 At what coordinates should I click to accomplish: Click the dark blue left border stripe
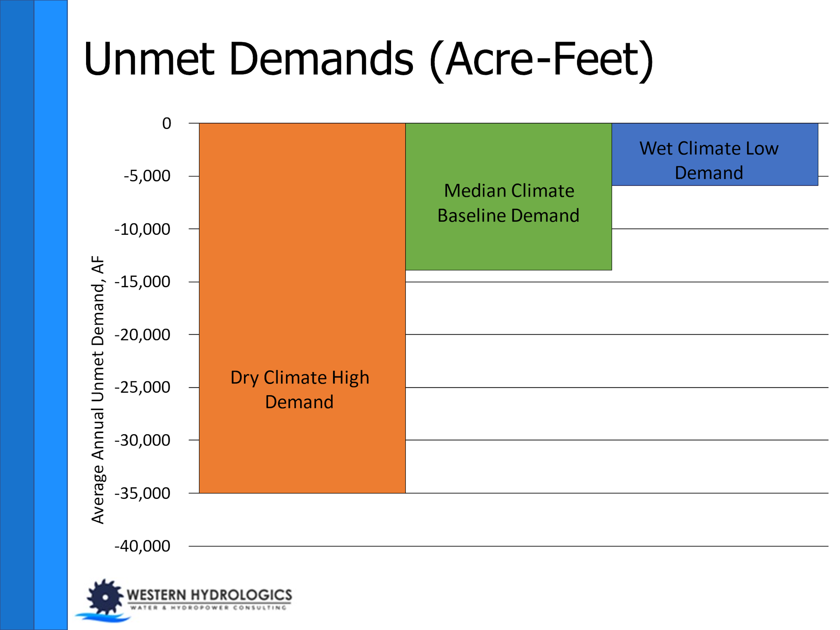coord(17,315)
